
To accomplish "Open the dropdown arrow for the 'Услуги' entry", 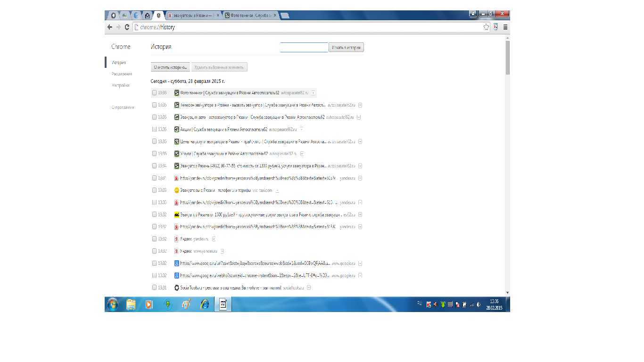I will pos(302,154).
